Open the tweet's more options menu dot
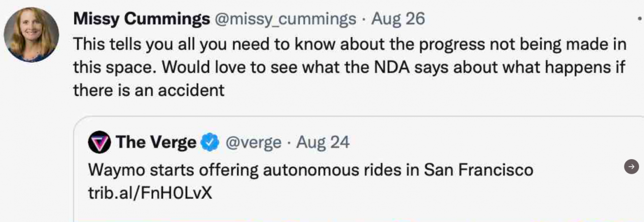The image size is (644, 222). (x=639, y=19)
